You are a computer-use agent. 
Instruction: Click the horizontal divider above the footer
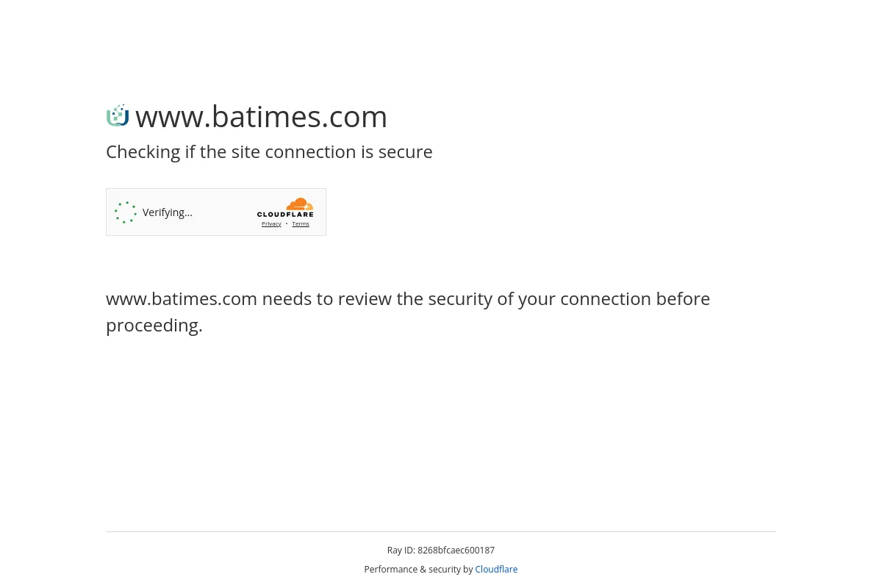[x=441, y=531]
